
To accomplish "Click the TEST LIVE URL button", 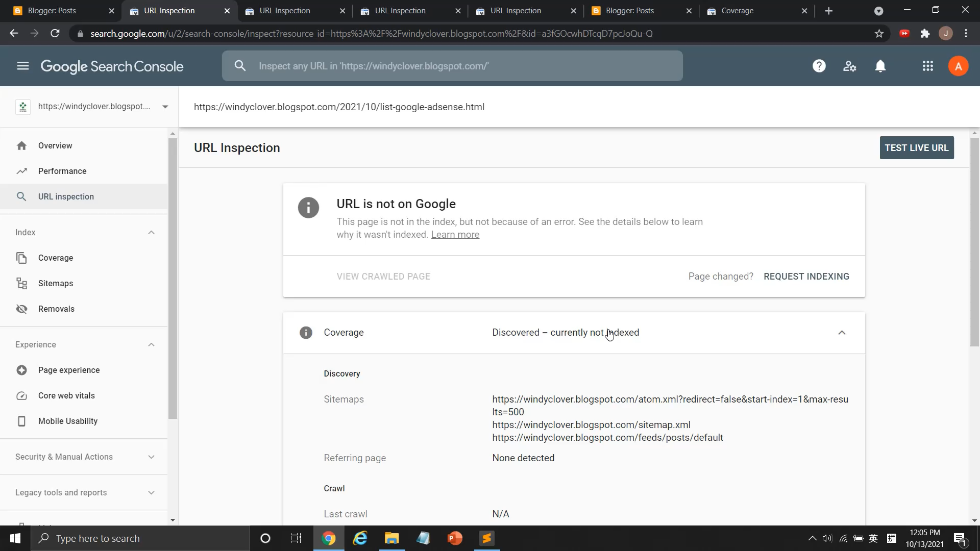I will 917,147.
